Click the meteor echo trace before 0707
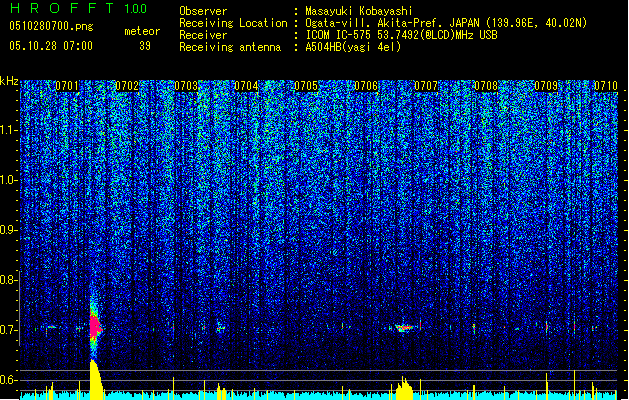The height and width of the screenshot is (400, 629). click(404, 328)
